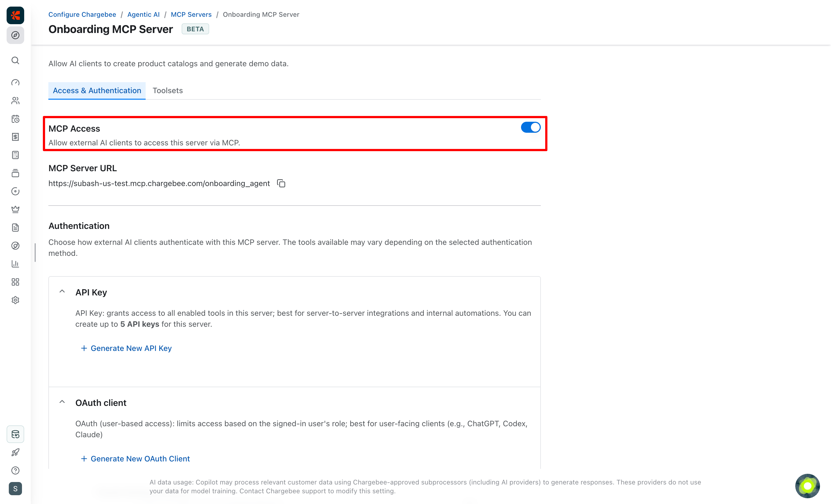The width and height of the screenshot is (831, 504).
Task: Click the MCP Server URL heading
Action: pyautogui.click(x=83, y=168)
